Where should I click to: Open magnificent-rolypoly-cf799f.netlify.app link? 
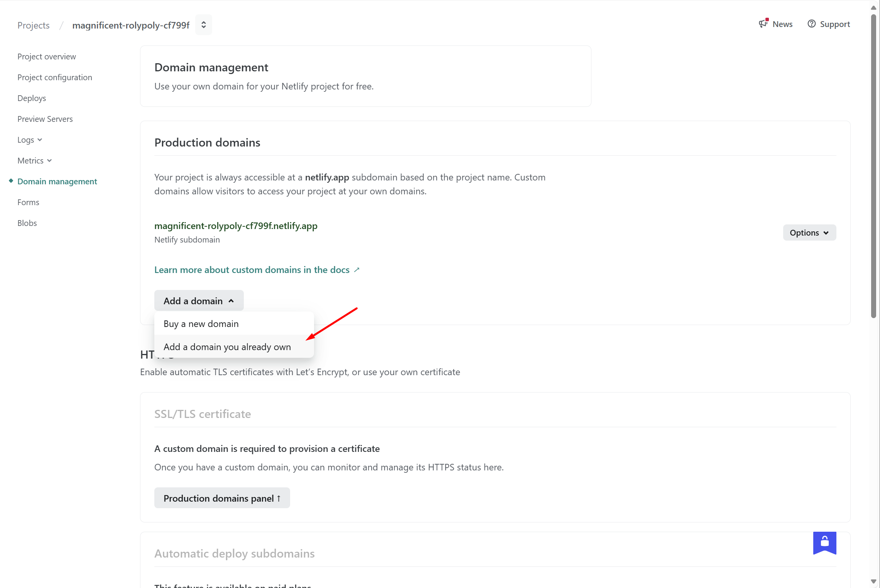tap(236, 226)
